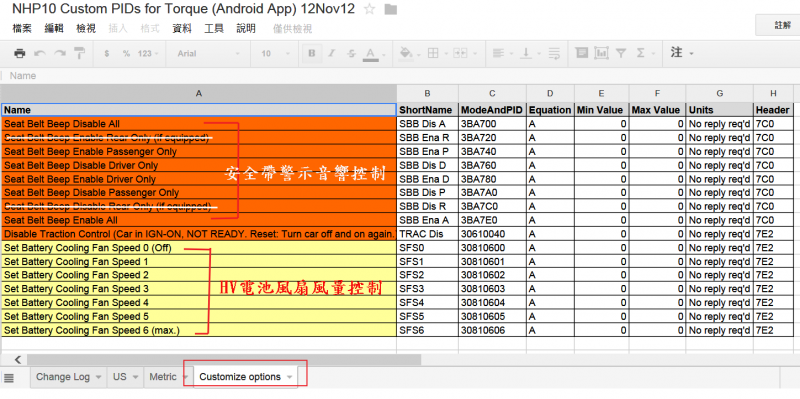This screenshot has width=800, height=399.
Task: Click the Name header cell
Action: click(x=198, y=110)
